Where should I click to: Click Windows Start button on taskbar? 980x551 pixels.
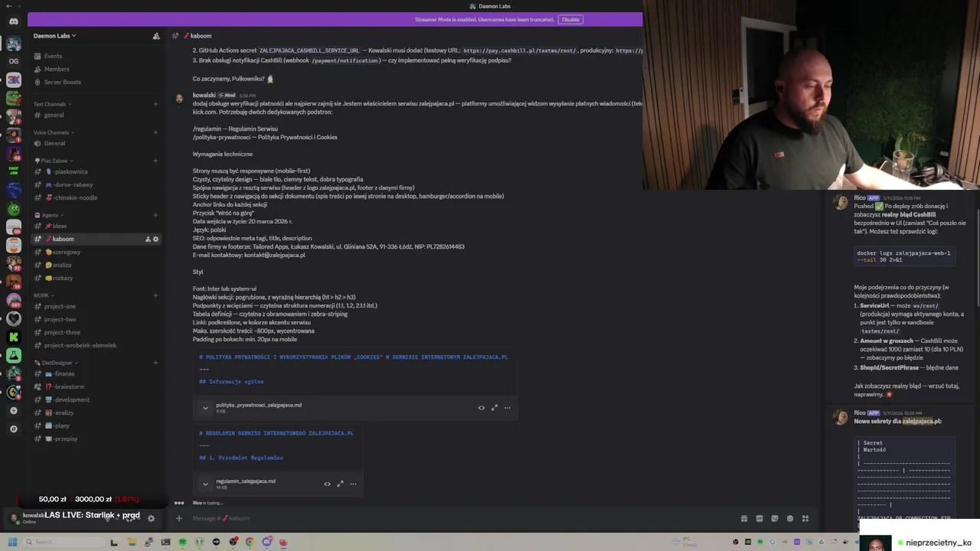[12, 542]
